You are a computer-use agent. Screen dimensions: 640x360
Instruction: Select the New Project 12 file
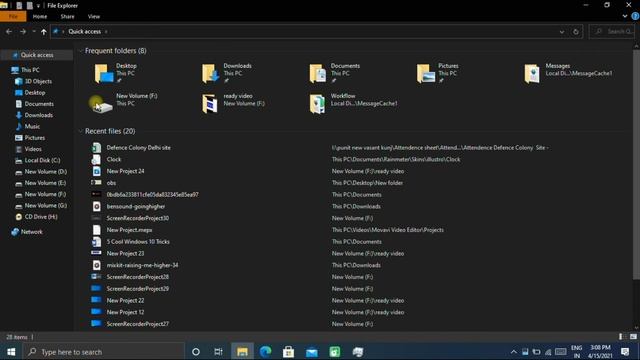(125, 312)
